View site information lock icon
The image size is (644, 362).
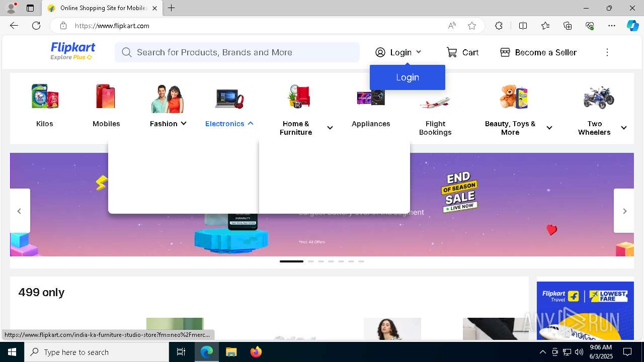pos(63,26)
